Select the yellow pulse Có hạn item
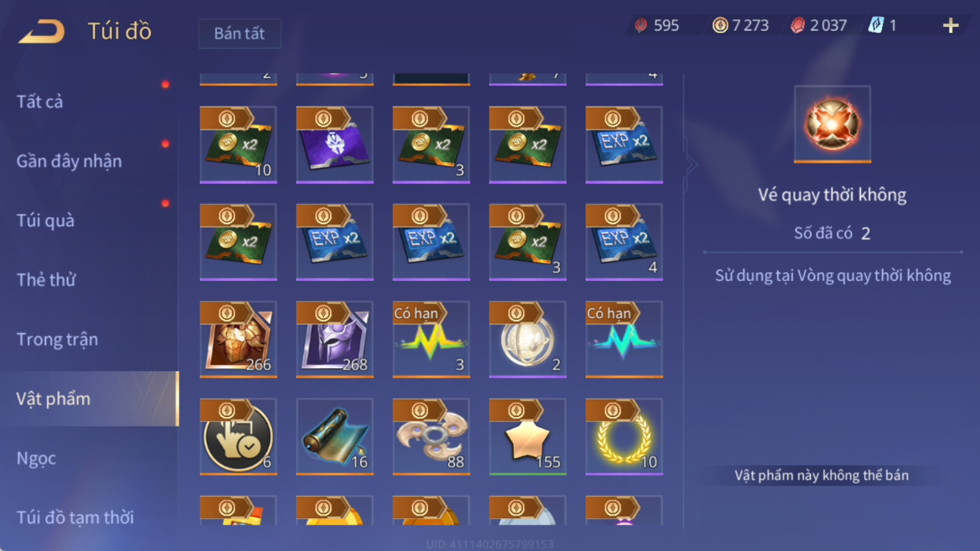The image size is (980, 551). 432,340
